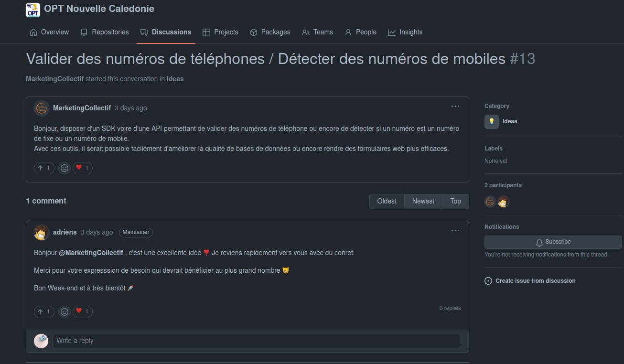Subscribe to thread notifications

tap(553, 242)
